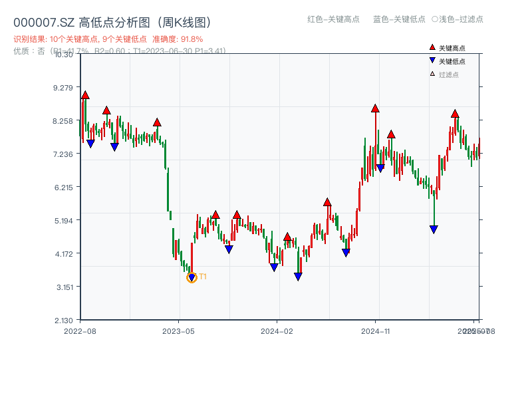532x399 pixels.
Task: Select blue low marker under the 2024-11 spike
Action: click(x=380, y=168)
